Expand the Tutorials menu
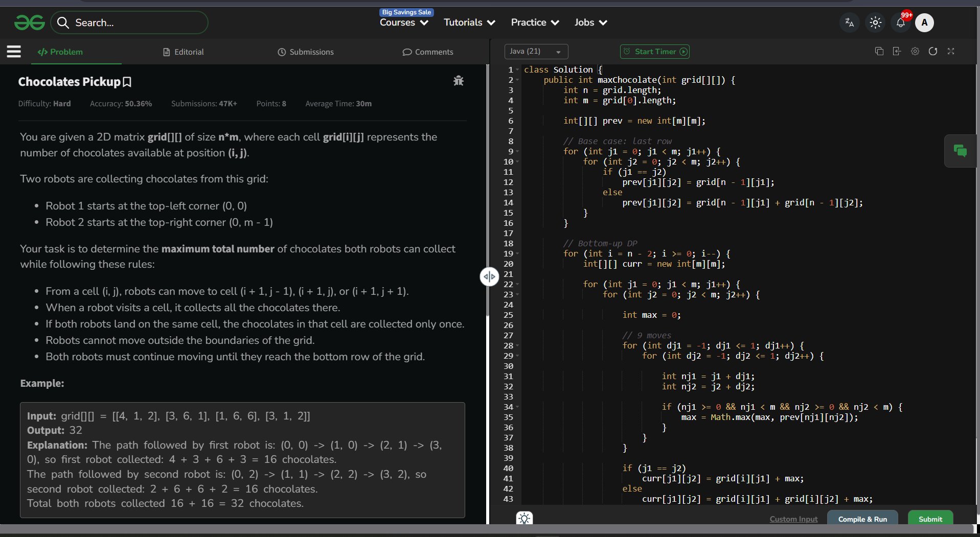This screenshot has height=537, width=980. click(469, 22)
